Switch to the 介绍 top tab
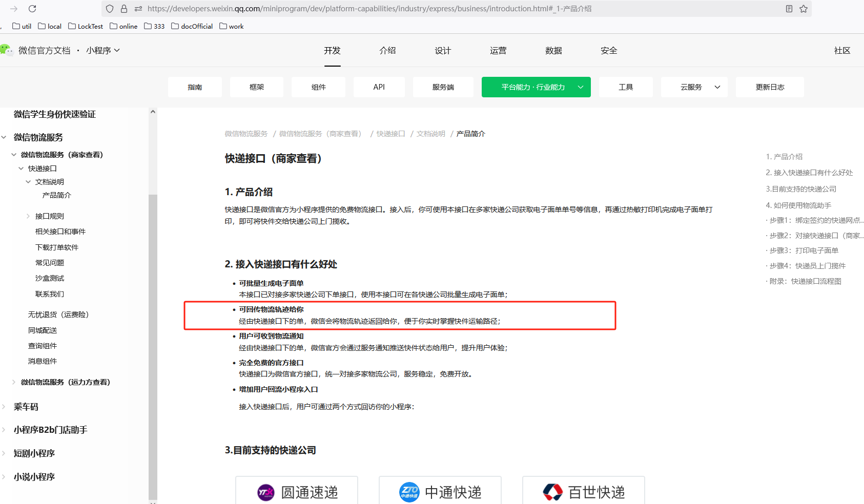Screen dimensions: 864x504 coord(387,50)
